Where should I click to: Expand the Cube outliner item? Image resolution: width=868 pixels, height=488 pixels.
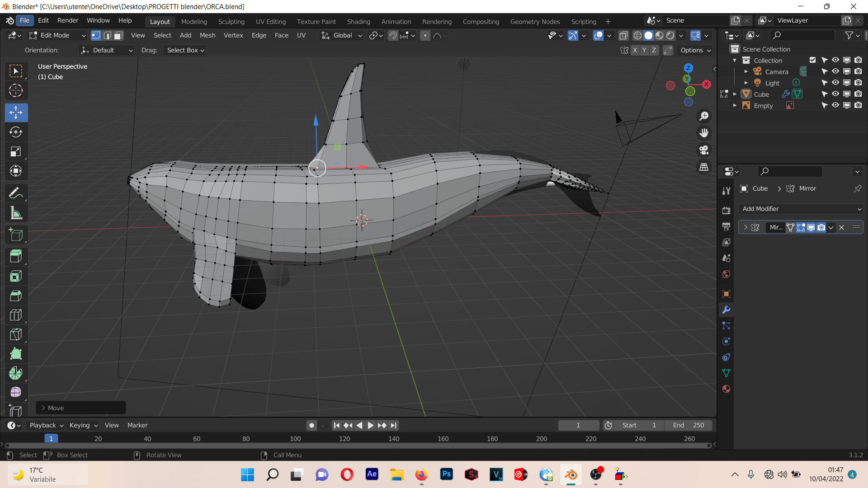point(735,94)
